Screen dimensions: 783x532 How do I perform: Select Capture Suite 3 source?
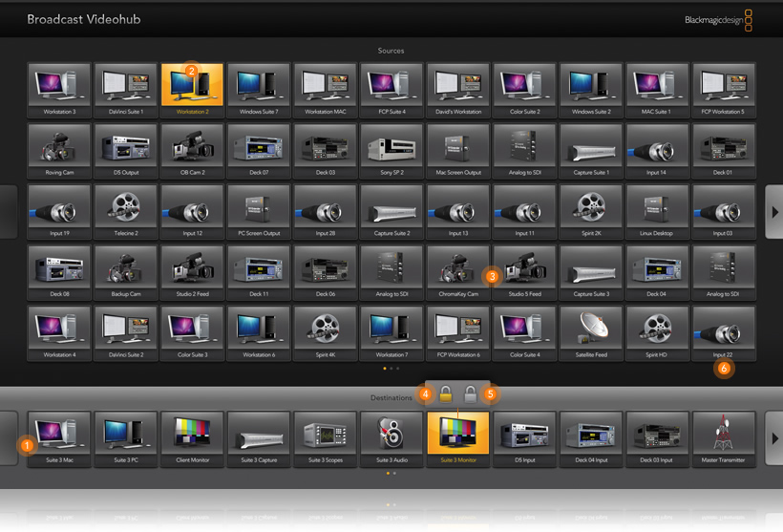(x=591, y=273)
